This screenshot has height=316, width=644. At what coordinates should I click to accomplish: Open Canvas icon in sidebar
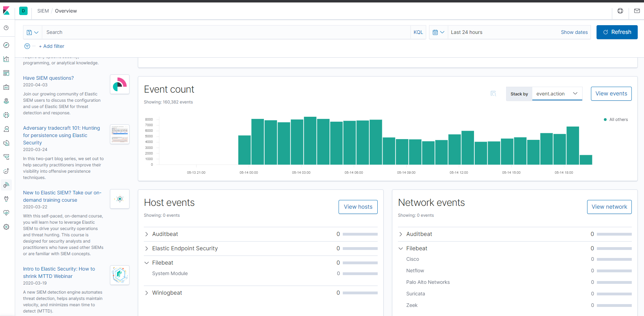click(x=6, y=87)
